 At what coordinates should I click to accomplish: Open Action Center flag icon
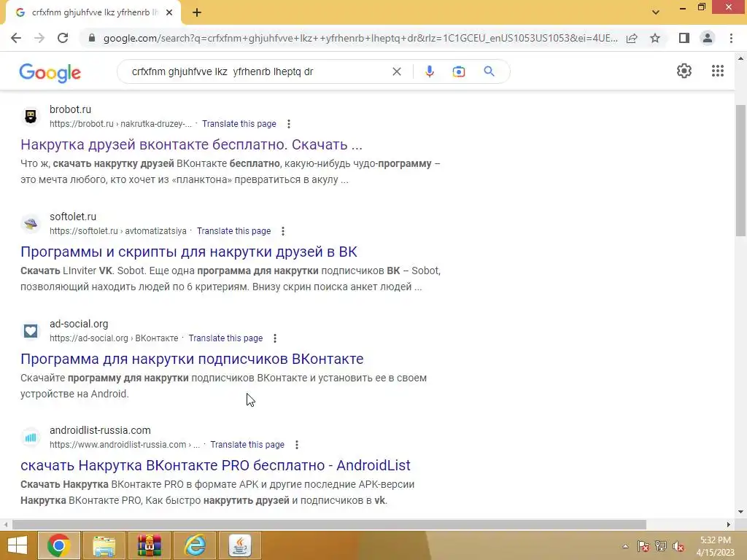pos(643,546)
